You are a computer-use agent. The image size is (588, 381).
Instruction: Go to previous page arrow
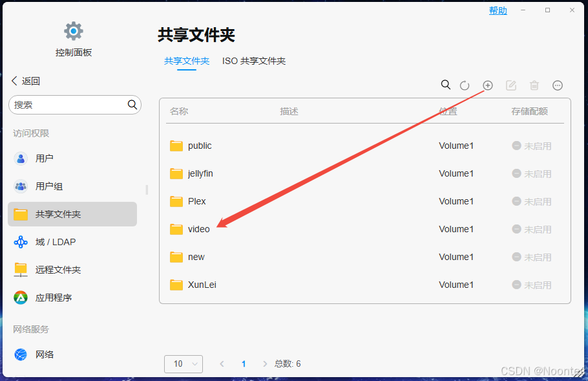pos(222,364)
